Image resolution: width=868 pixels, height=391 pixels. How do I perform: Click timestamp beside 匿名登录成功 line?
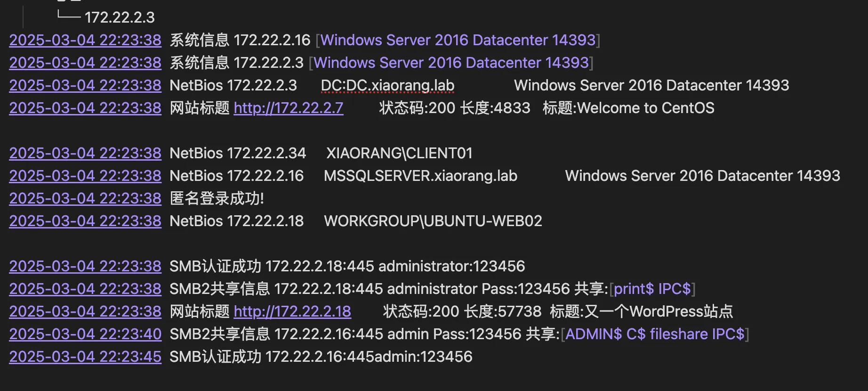pyautogui.click(x=85, y=198)
